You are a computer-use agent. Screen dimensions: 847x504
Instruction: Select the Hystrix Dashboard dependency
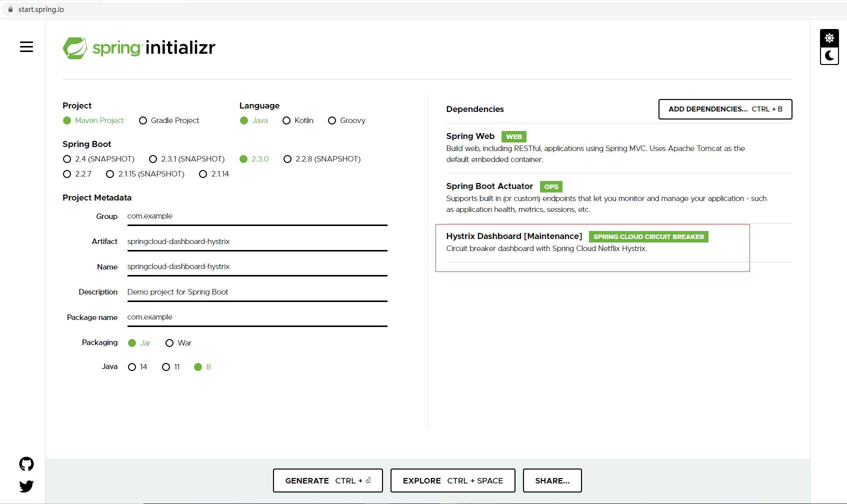point(619,242)
